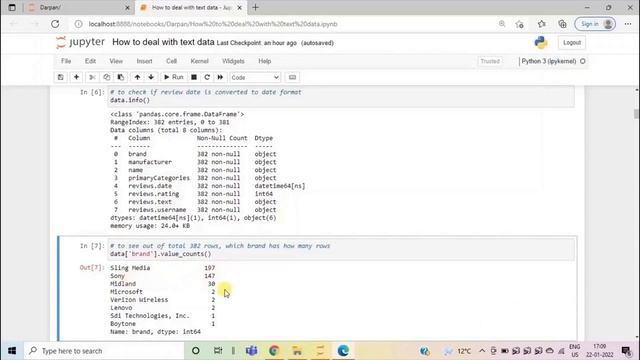Screen dimensions: 640x360
Task: Move the selected cell up
Action: tap(137, 77)
